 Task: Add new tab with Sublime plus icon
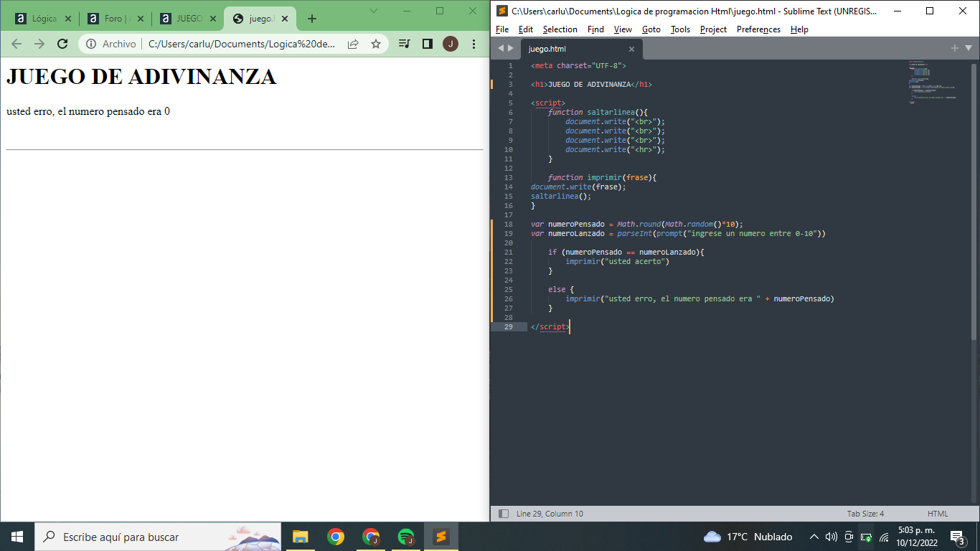tap(955, 48)
